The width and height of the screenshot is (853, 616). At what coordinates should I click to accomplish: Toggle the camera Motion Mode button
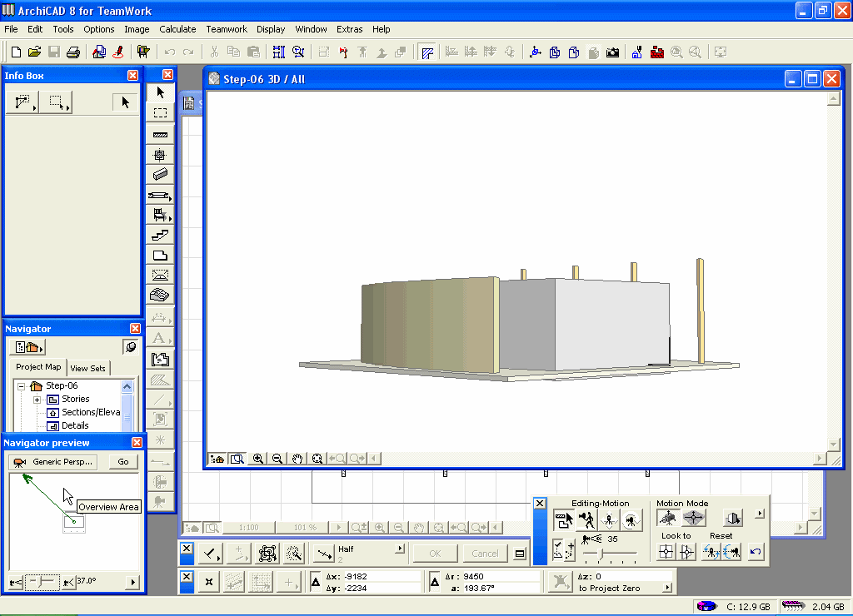coord(666,519)
